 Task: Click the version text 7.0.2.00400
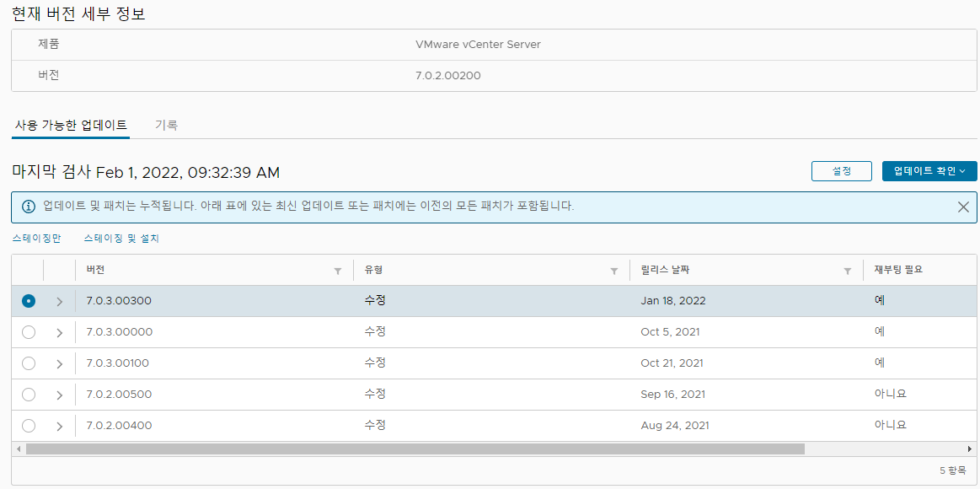(119, 425)
